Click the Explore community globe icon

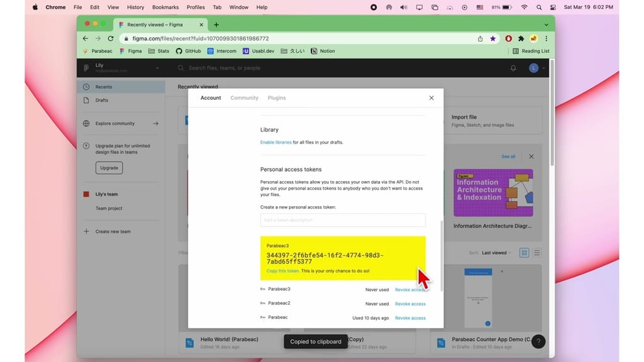coord(86,123)
